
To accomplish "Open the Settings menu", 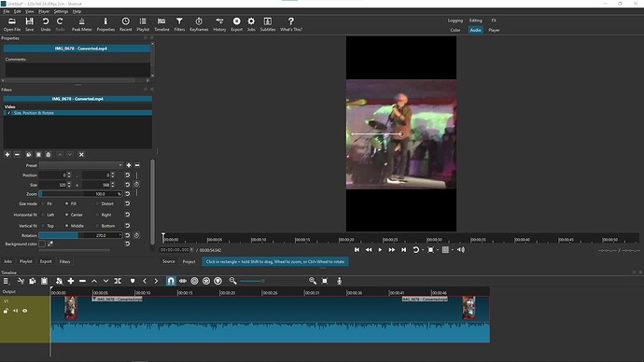I will click(61, 11).
